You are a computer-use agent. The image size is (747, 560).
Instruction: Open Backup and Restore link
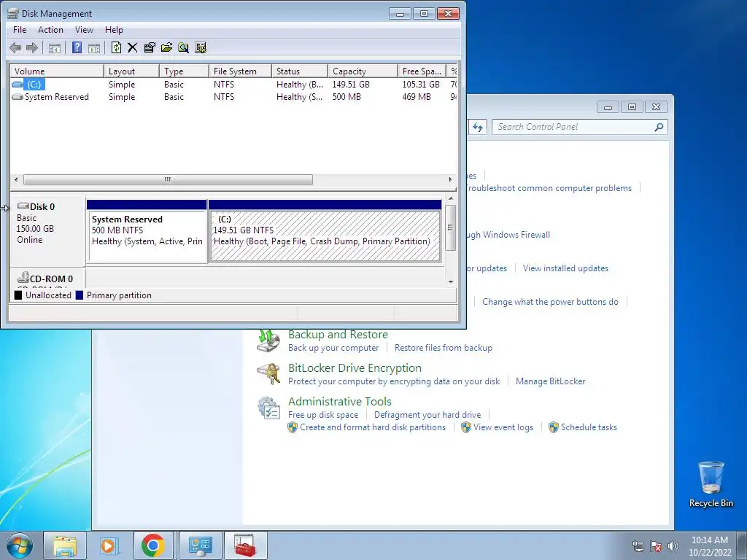(338, 334)
